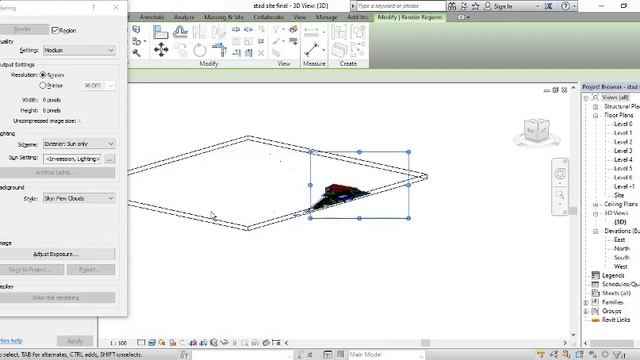Viewport: 640px width, 360px height.
Task: Click the Autodesk Exchange X icon
Action: [x=548, y=6]
